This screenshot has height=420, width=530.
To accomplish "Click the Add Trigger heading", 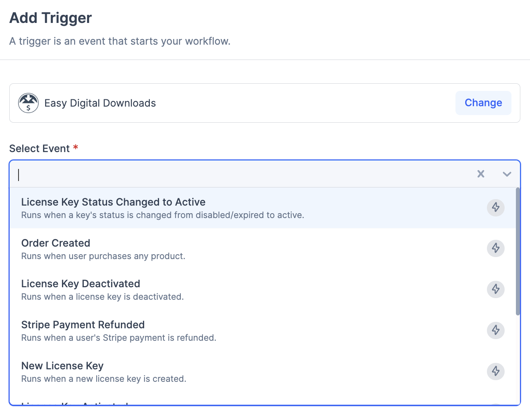I will pyautogui.click(x=50, y=18).
